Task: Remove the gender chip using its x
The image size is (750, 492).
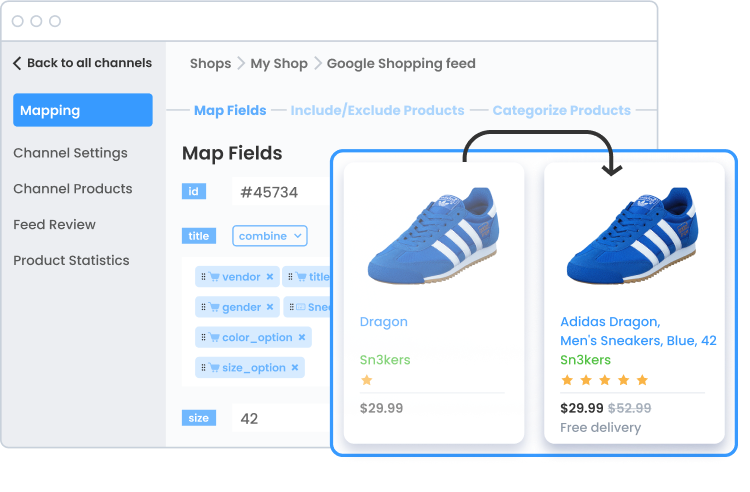Action: (271, 308)
